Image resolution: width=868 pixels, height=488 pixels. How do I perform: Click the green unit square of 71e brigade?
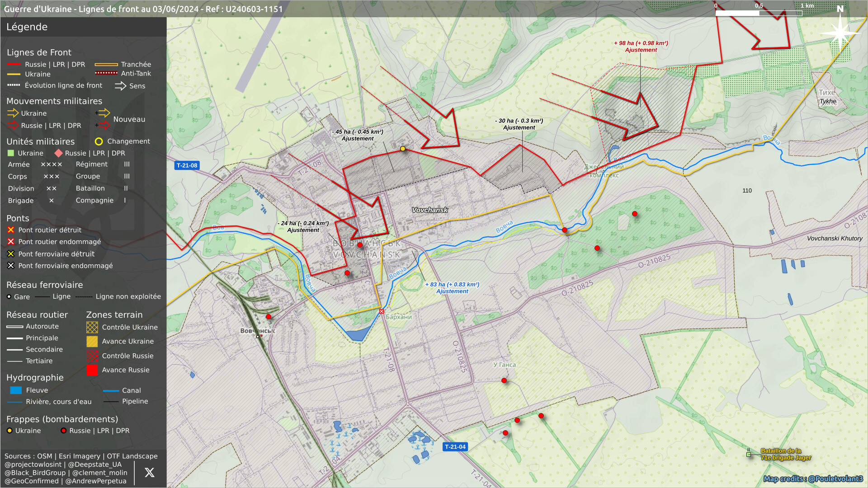pyautogui.click(x=749, y=454)
